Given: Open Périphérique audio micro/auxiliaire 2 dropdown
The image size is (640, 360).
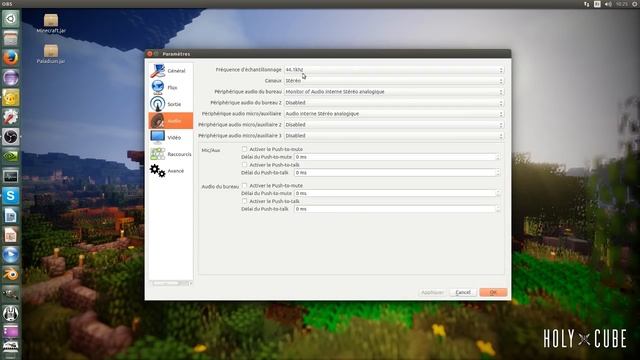Looking at the screenshot, I should click(394, 125).
